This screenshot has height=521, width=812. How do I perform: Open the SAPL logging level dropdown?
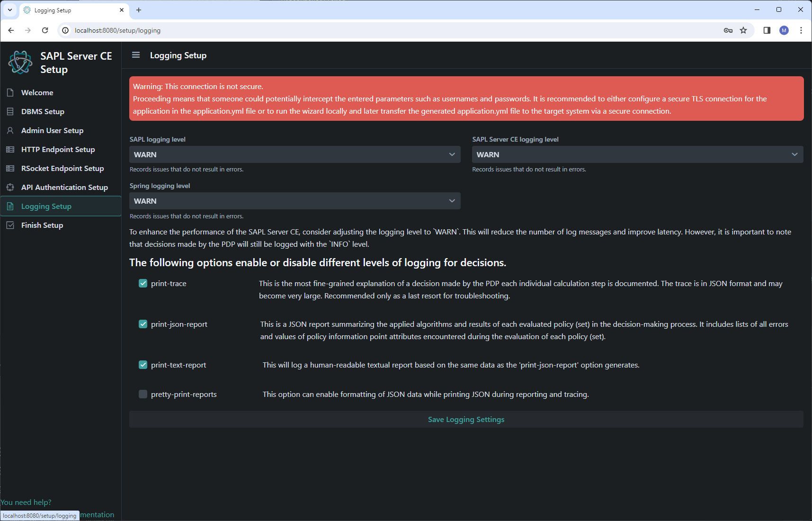(x=295, y=154)
